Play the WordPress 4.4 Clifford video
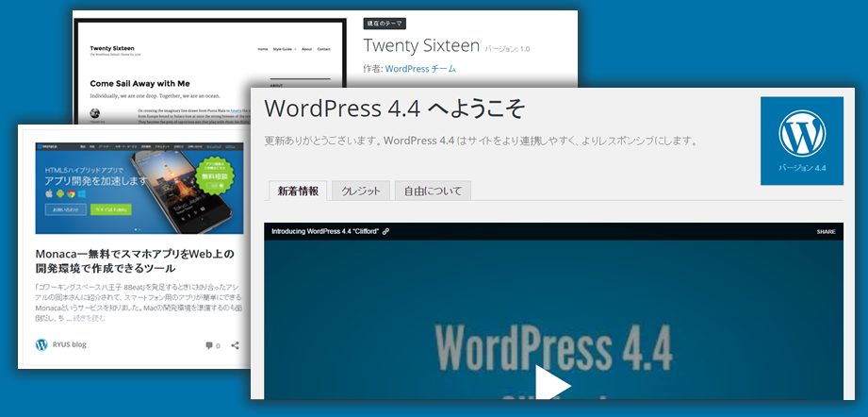868x417 pixels. point(553,384)
